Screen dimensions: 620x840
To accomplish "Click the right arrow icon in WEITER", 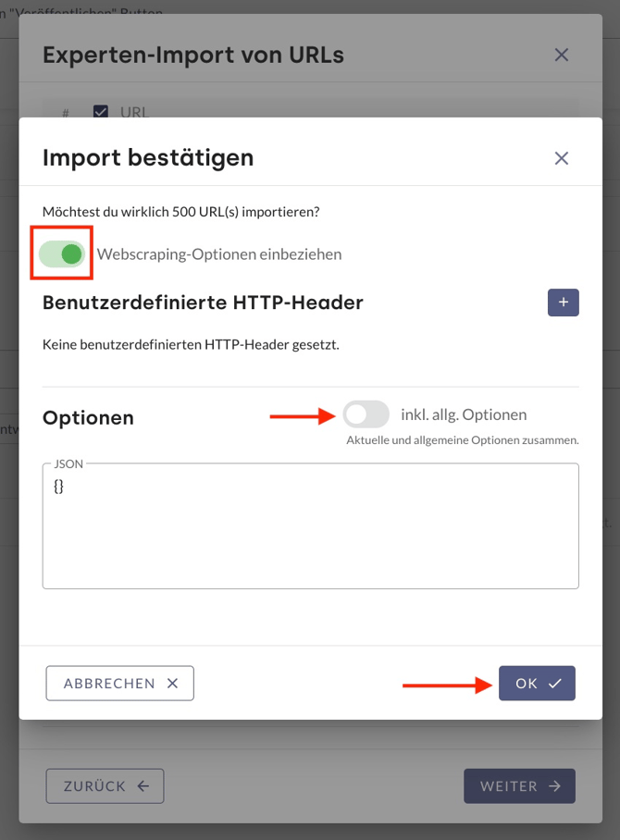I will tap(554, 786).
